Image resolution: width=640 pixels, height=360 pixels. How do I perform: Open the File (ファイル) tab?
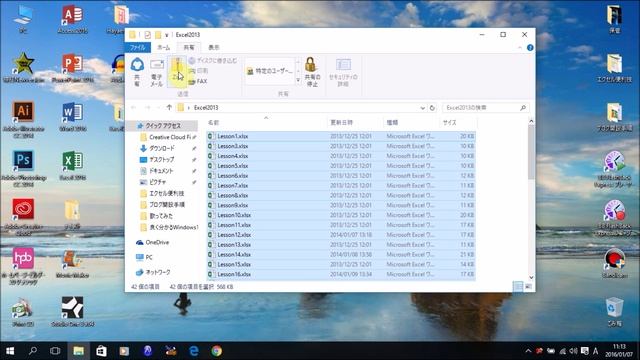point(138,47)
